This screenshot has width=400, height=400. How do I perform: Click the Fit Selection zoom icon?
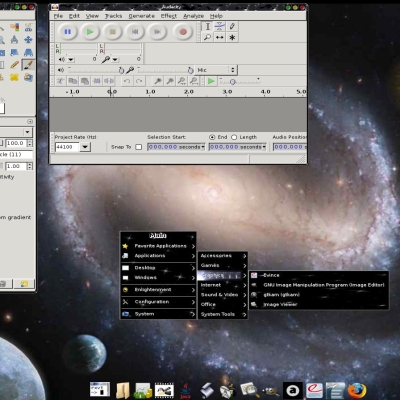(182, 81)
